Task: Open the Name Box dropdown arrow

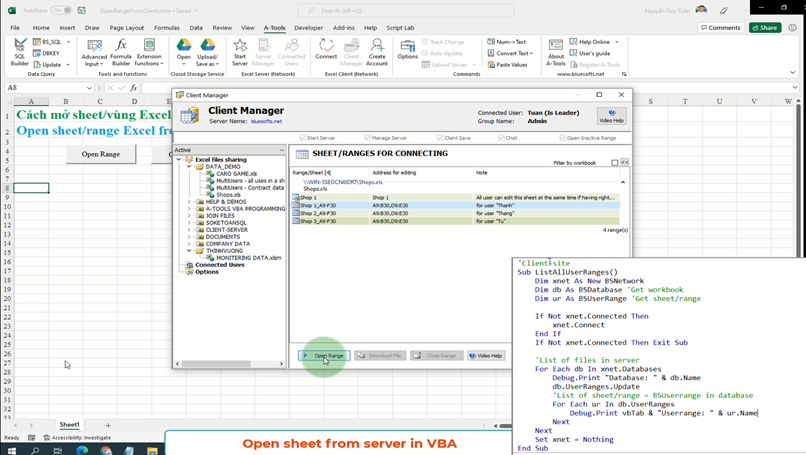Action: [x=89, y=88]
